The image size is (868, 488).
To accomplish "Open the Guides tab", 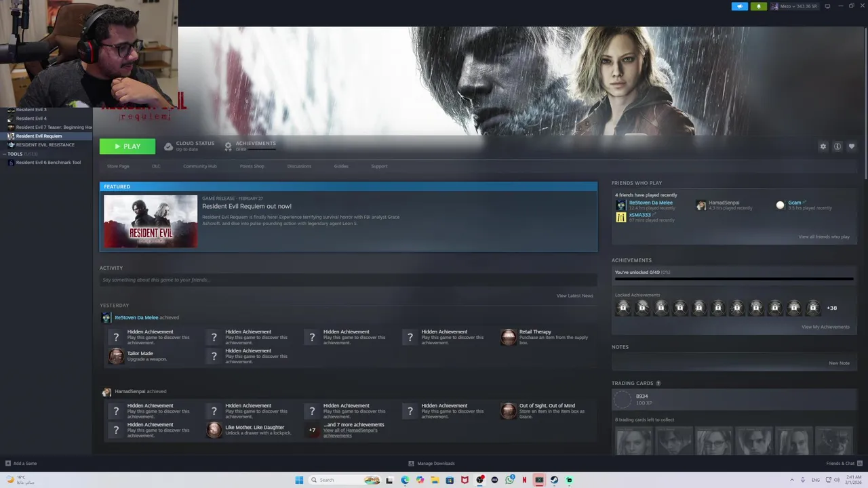I will [341, 166].
